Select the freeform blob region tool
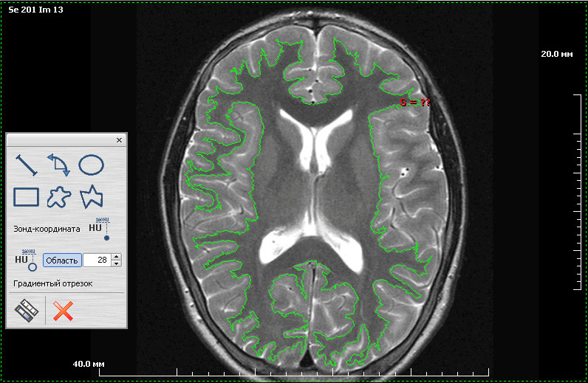Screen dimensions: 588x383 point(58,196)
